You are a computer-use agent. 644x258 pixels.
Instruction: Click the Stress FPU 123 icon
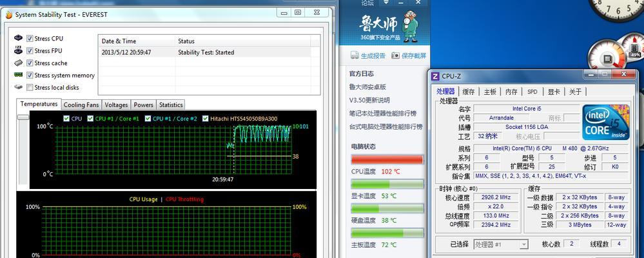[x=19, y=50]
